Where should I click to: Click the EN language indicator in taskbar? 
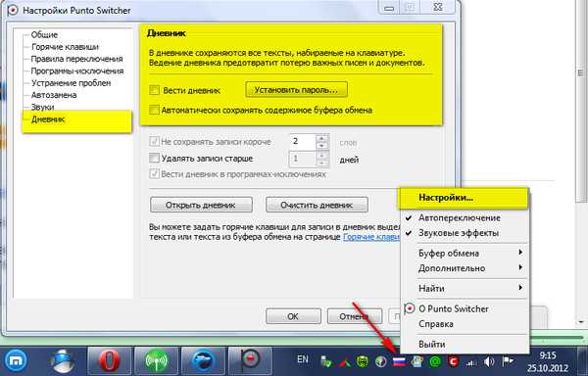pyautogui.click(x=302, y=359)
